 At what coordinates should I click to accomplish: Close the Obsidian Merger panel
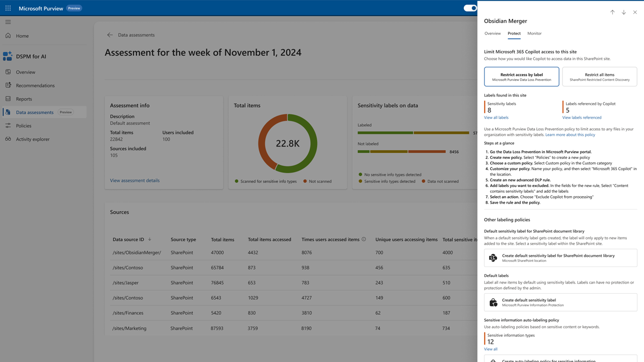(635, 12)
